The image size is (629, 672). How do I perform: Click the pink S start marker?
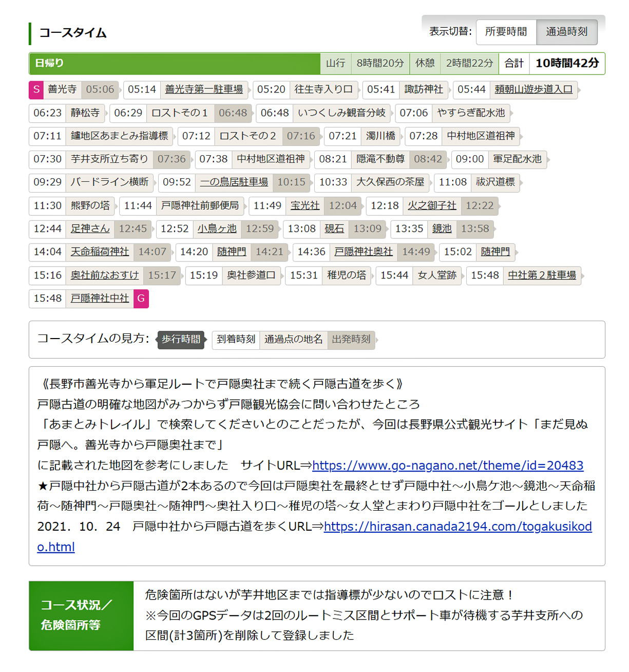[36, 89]
